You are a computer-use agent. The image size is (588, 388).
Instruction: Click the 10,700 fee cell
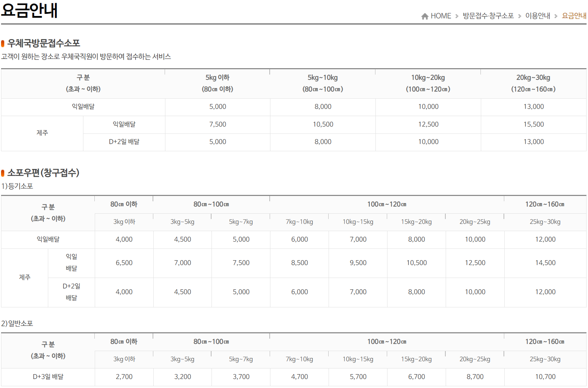(x=545, y=377)
